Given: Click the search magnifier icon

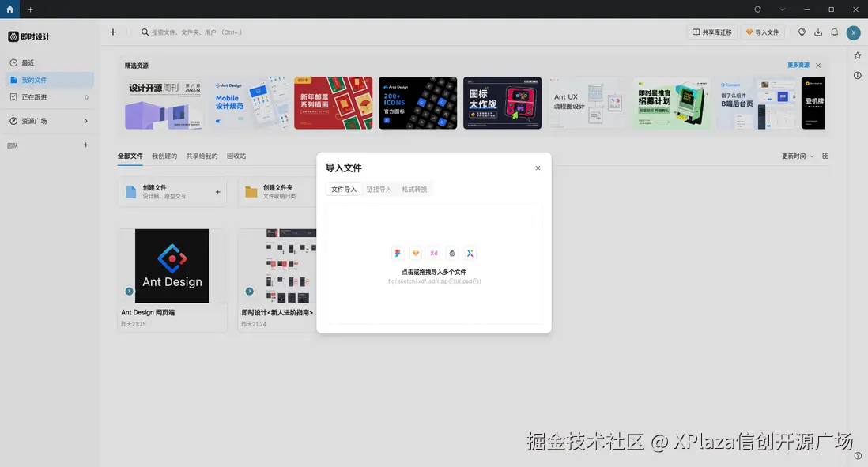Looking at the screenshot, I should click(x=145, y=32).
